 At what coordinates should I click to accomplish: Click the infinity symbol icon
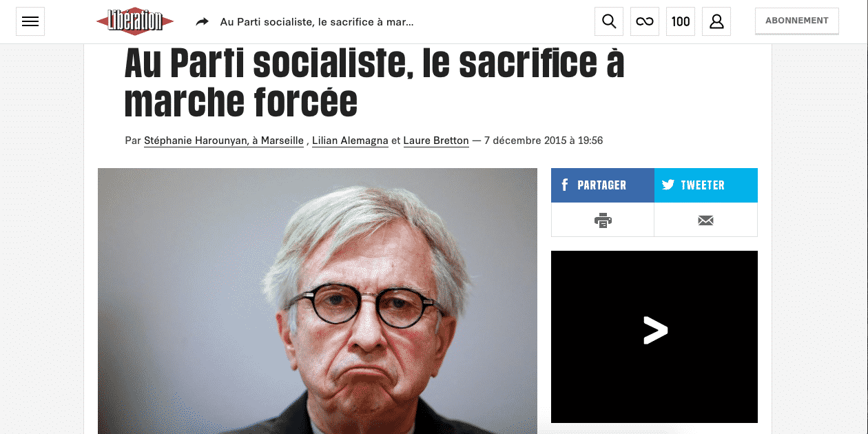645,21
